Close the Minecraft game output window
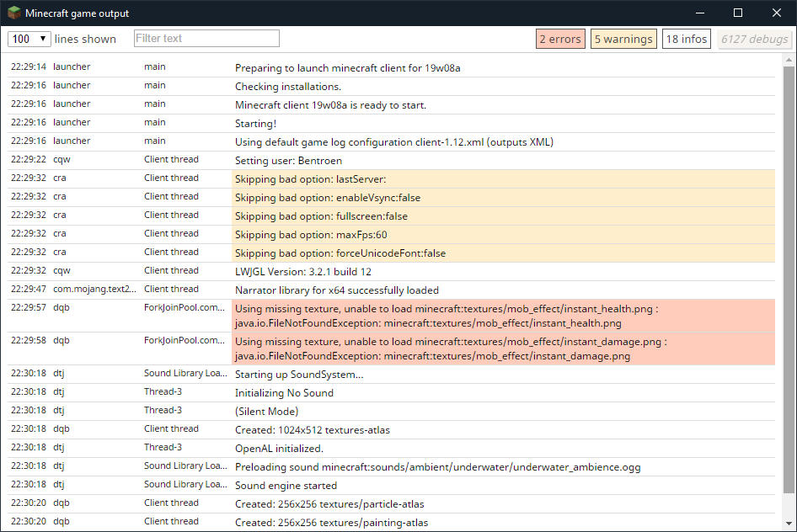Viewport: 797px width, 532px height. (x=777, y=13)
